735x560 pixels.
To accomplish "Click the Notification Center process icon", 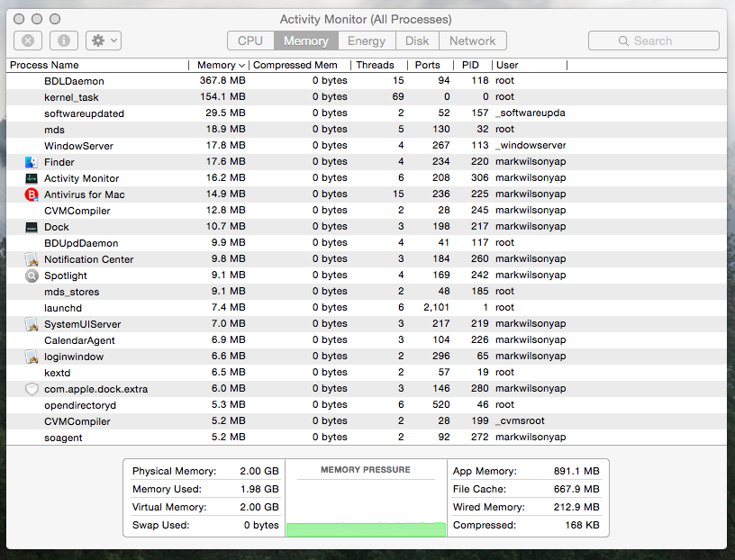I will coord(32,259).
